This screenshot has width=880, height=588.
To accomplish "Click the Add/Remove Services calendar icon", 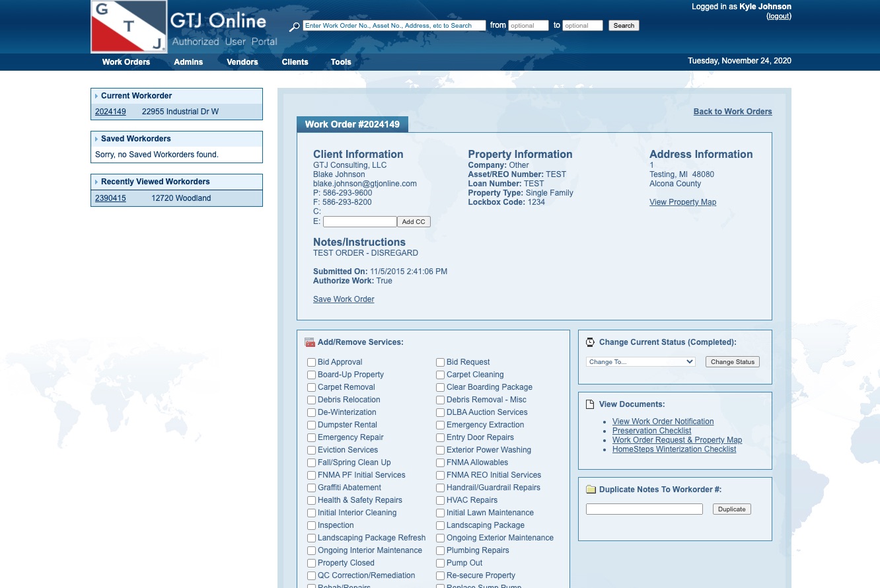I will tap(310, 342).
